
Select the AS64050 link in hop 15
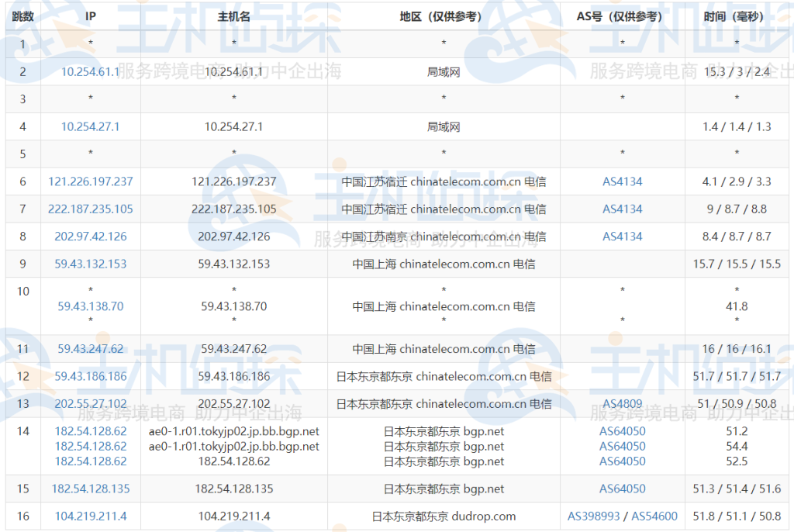tap(622, 489)
